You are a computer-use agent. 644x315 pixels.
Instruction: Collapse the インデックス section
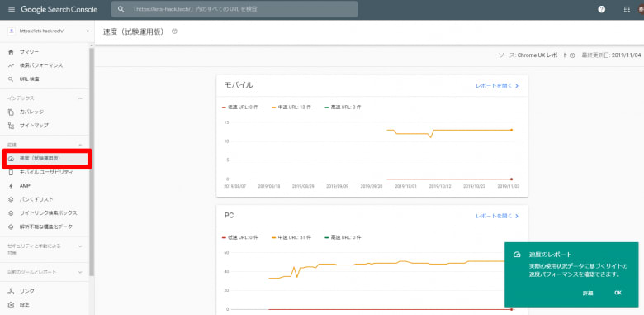(x=80, y=98)
